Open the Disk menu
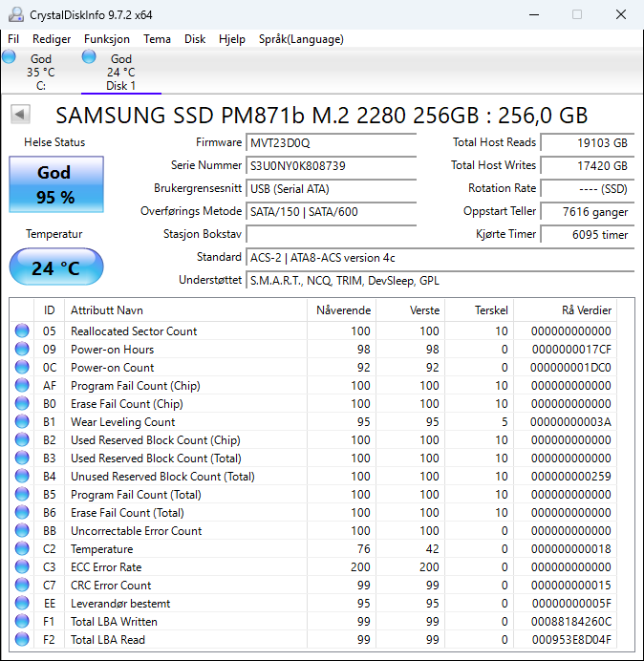This screenshot has height=661, width=644. click(195, 39)
